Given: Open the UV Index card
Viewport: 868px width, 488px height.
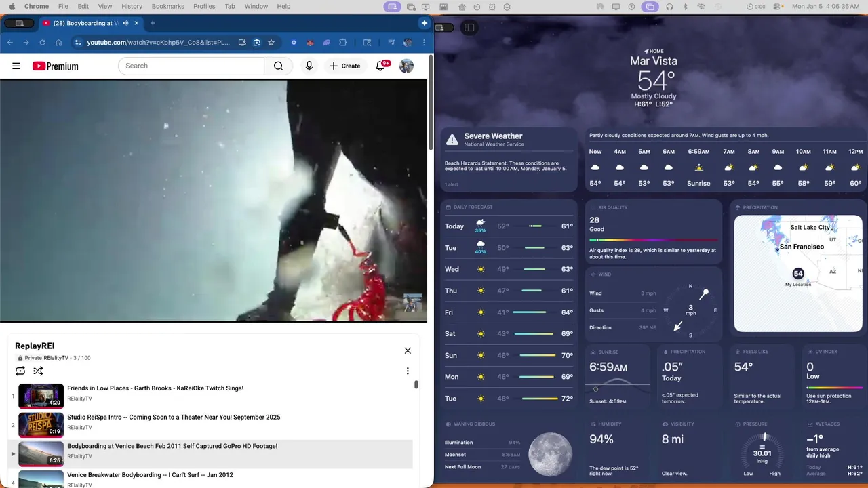Looking at the screenshot, I should click(x=834, y=376).
